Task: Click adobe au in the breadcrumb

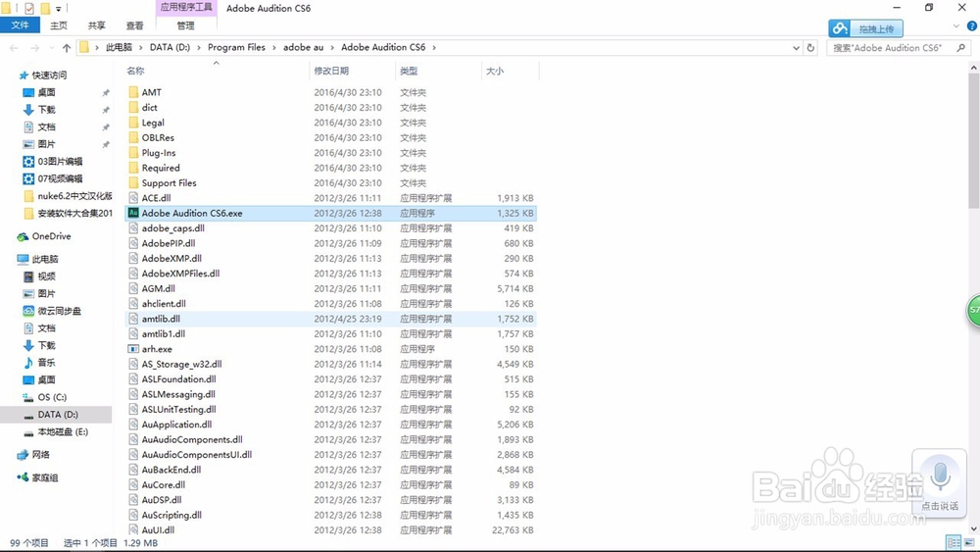Action: 303,47
